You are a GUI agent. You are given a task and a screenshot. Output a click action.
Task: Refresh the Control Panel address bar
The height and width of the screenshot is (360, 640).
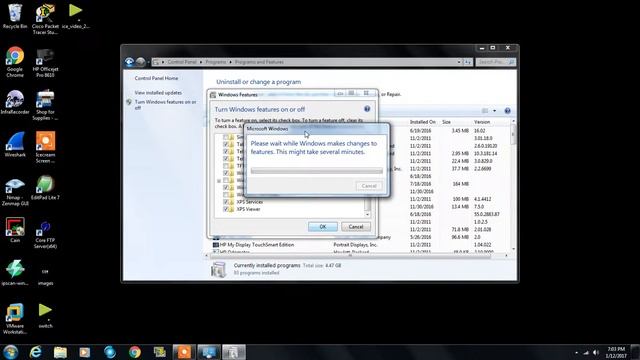pyautogui.click(x=468, y=62)
